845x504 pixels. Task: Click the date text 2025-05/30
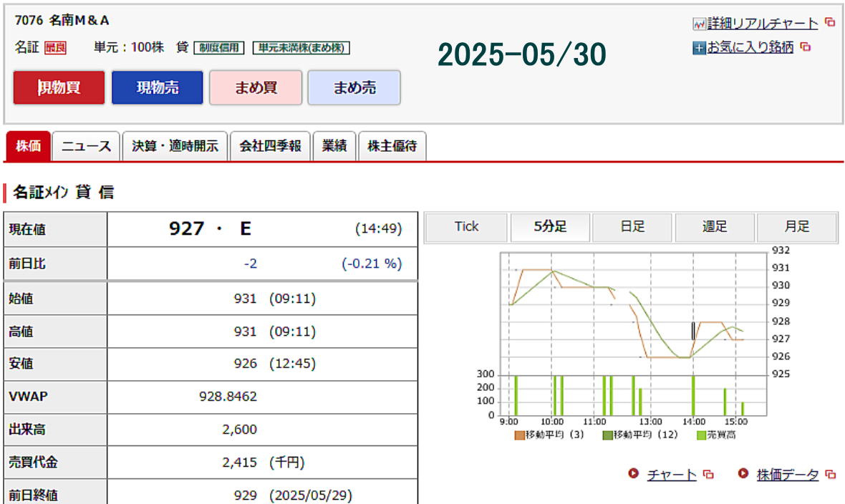tap(521, 54)
